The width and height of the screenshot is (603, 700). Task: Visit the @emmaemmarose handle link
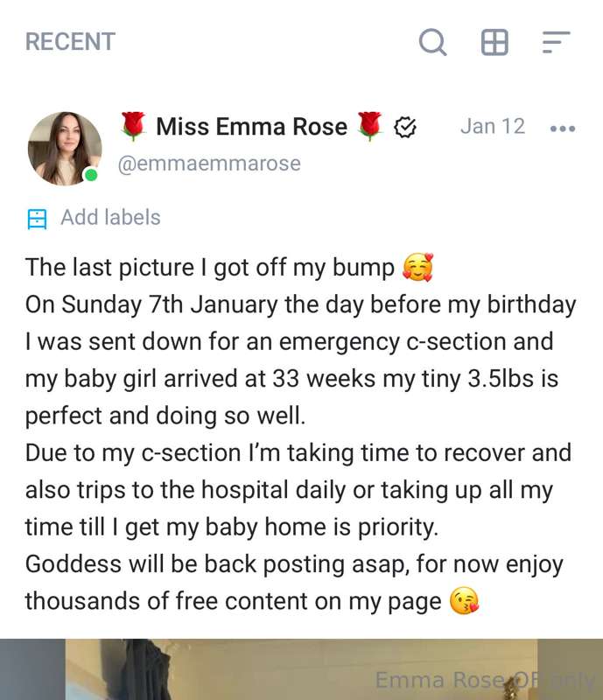[209, 164]
